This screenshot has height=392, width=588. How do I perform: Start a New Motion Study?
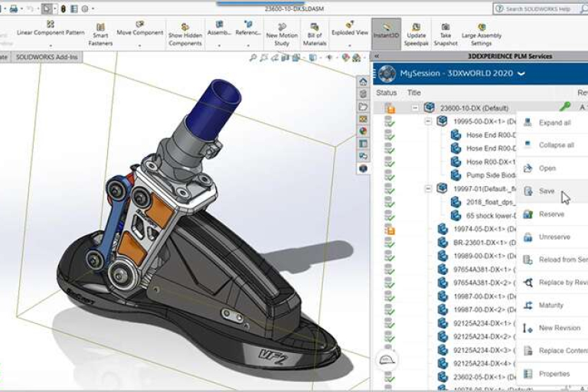(x=282, y=34)
